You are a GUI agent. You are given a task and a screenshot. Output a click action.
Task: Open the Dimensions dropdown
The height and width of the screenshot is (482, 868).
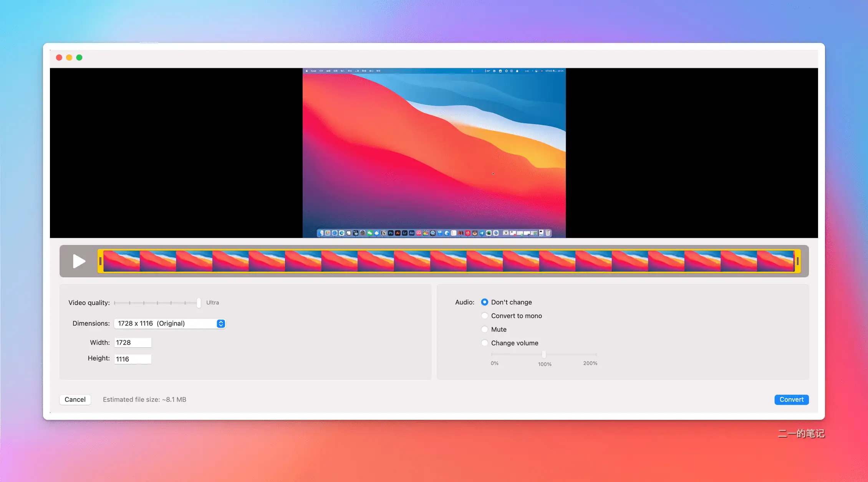pyautogui.click(x=169, y=324)
